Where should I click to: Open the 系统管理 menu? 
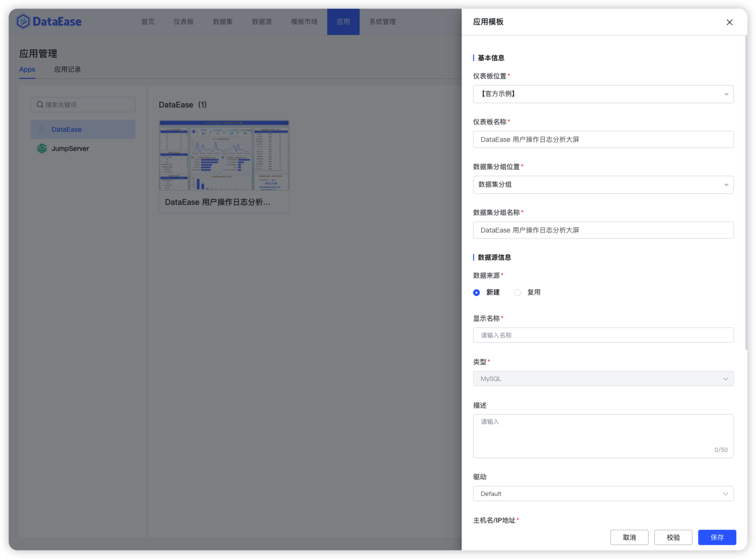(383, 21)
